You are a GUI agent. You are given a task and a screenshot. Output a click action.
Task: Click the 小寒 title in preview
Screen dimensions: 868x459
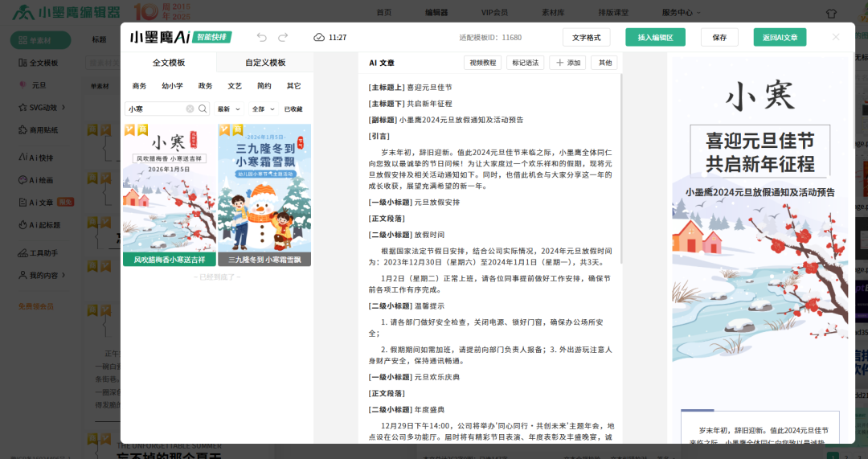pos(760,95)
